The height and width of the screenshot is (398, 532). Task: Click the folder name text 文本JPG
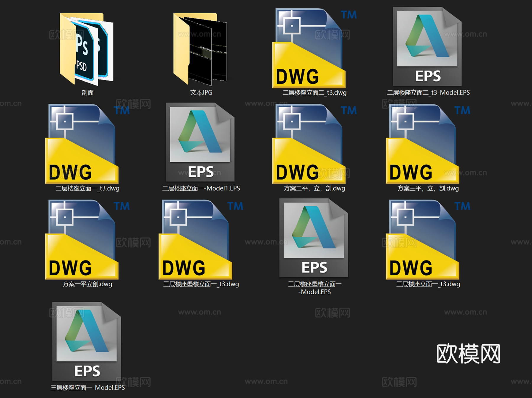pyautogui.click(x=201, y=92)
